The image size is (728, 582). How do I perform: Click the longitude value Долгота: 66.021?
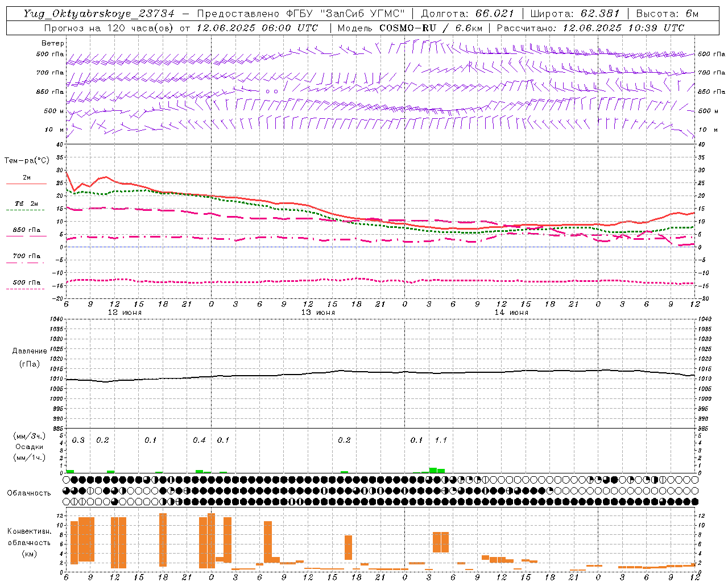point(468,14)
